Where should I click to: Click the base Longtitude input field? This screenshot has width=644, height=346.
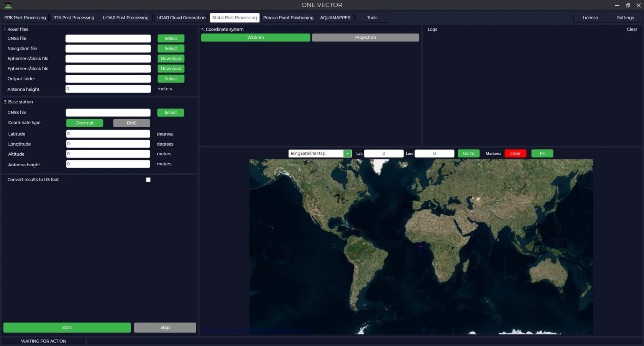click(108, 144)
